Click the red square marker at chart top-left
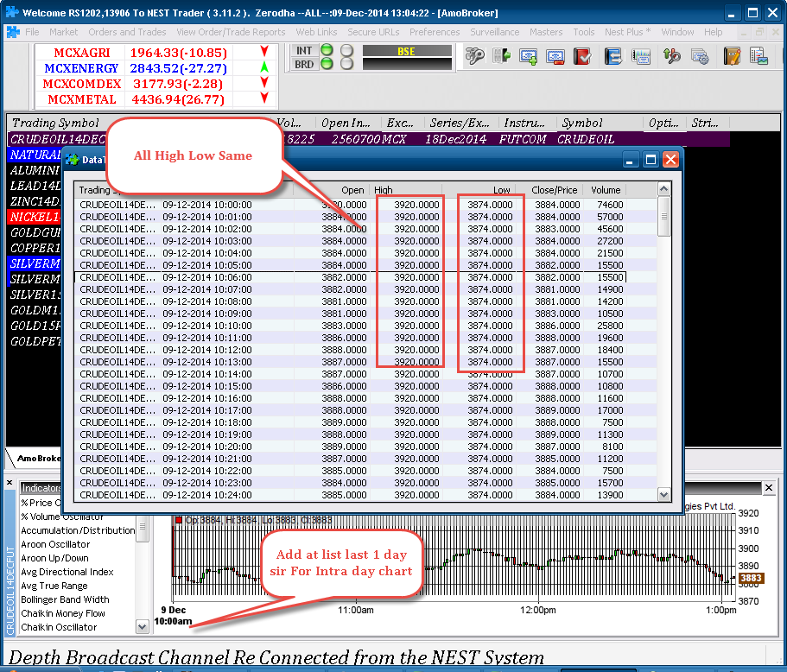Viewport: 787px width, 672px height. (x=178, y=520)
